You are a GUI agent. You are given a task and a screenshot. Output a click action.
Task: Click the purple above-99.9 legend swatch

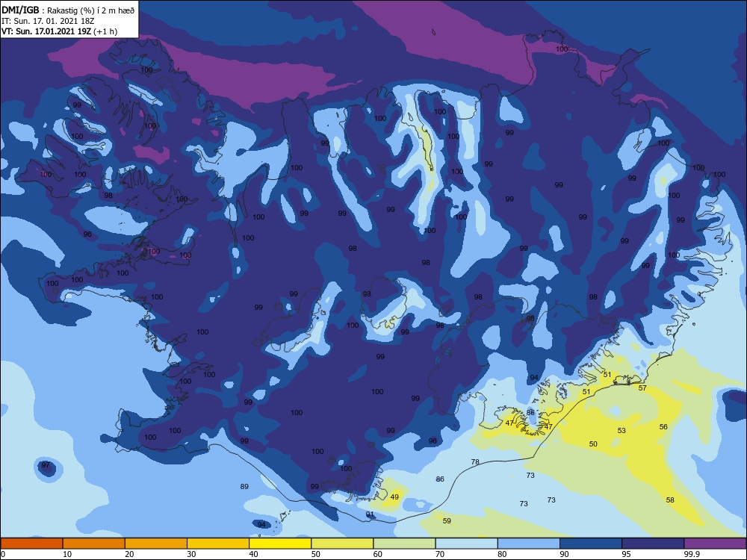point(715,544)
